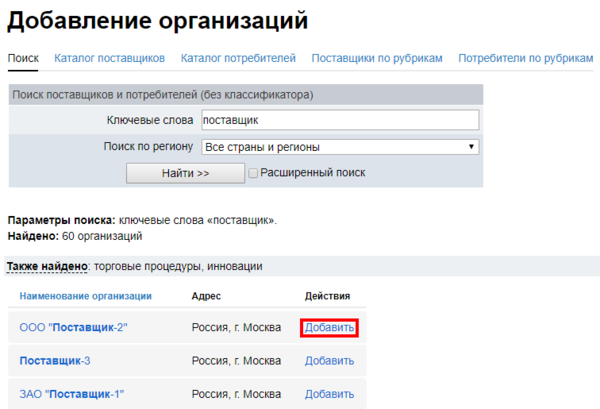Screen dimensions: 600x409
Task: Click the Действия column header
Action: (327, 296)
